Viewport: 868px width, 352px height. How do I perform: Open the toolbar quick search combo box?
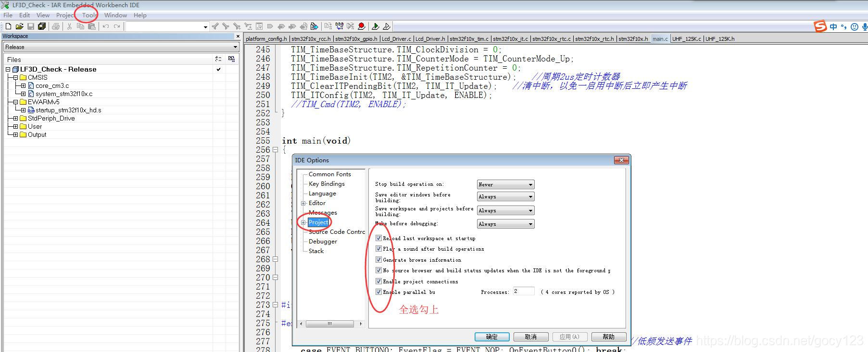click(x=167, y=26)
